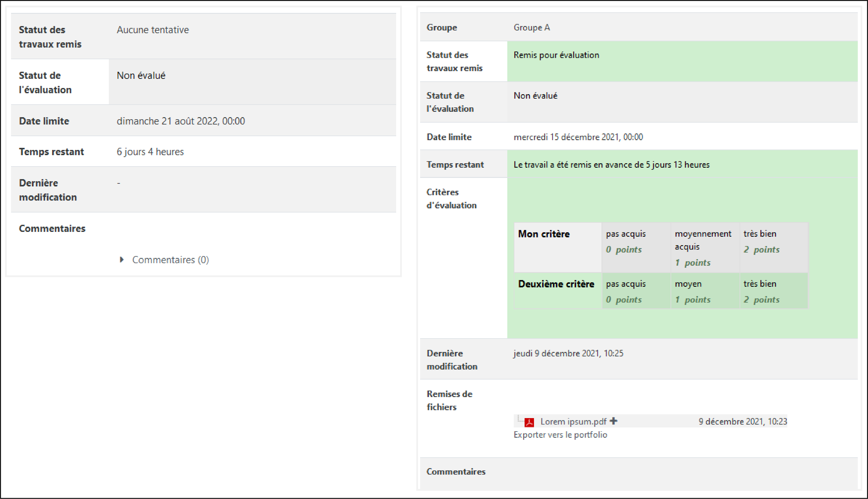Click the early submission message in Temps restant
The height and width of the screenshot is (499, 868).
click(611, 165)
